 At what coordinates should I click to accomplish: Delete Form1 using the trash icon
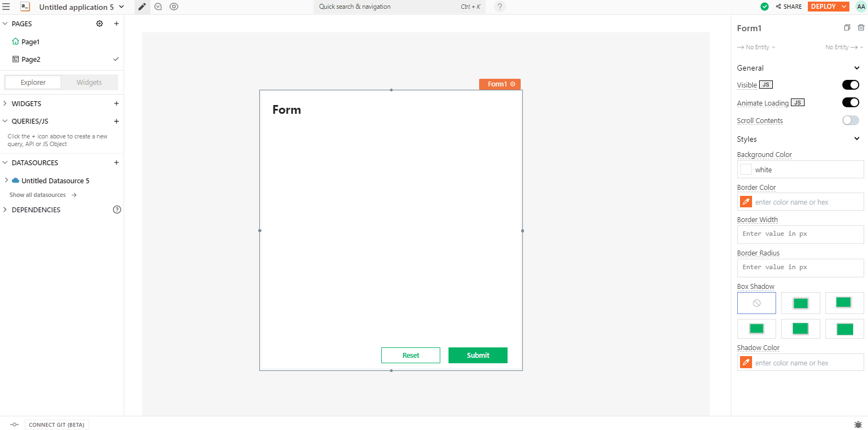(861, 28)
